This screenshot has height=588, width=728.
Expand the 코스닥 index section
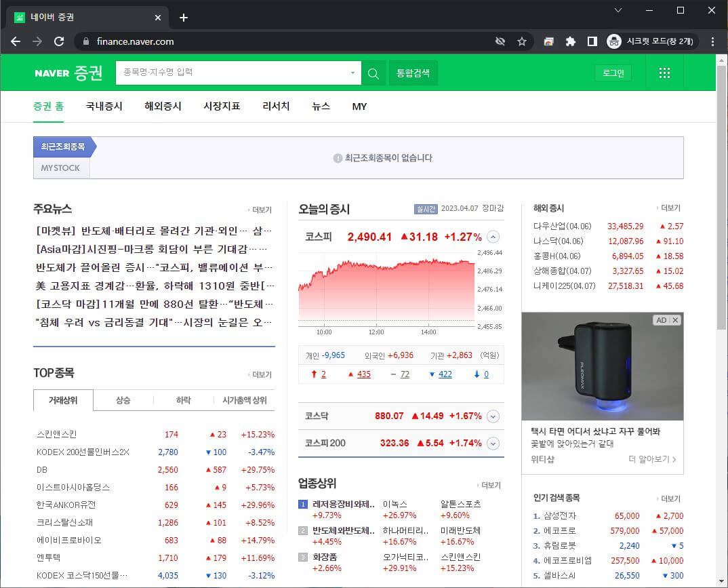[x=493, y=416]
